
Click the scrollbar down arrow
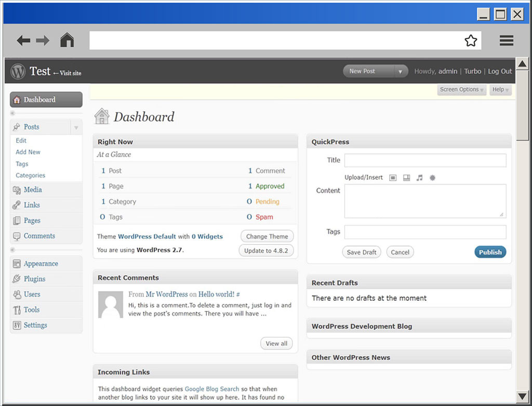(522, 396)
